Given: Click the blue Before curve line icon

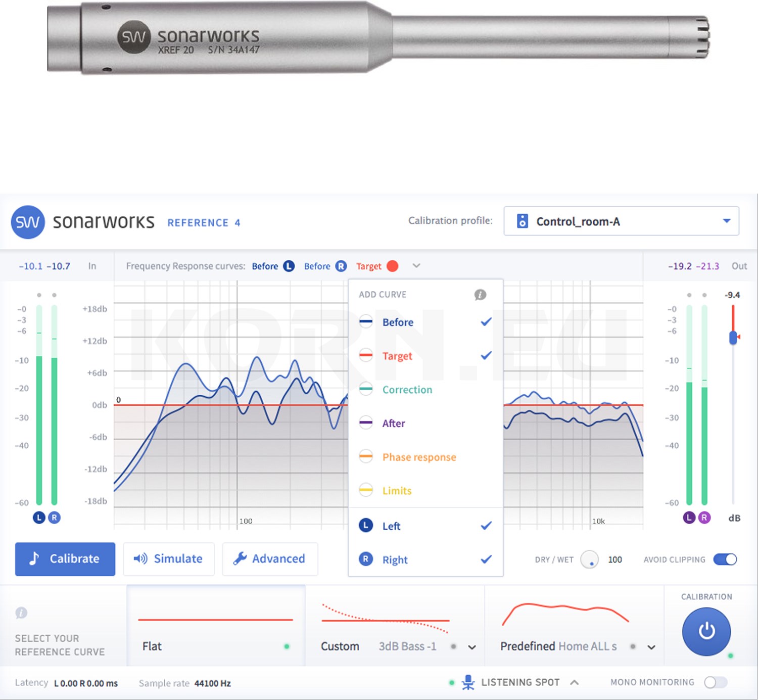Looking at the screenshot, I should point(366,321).
